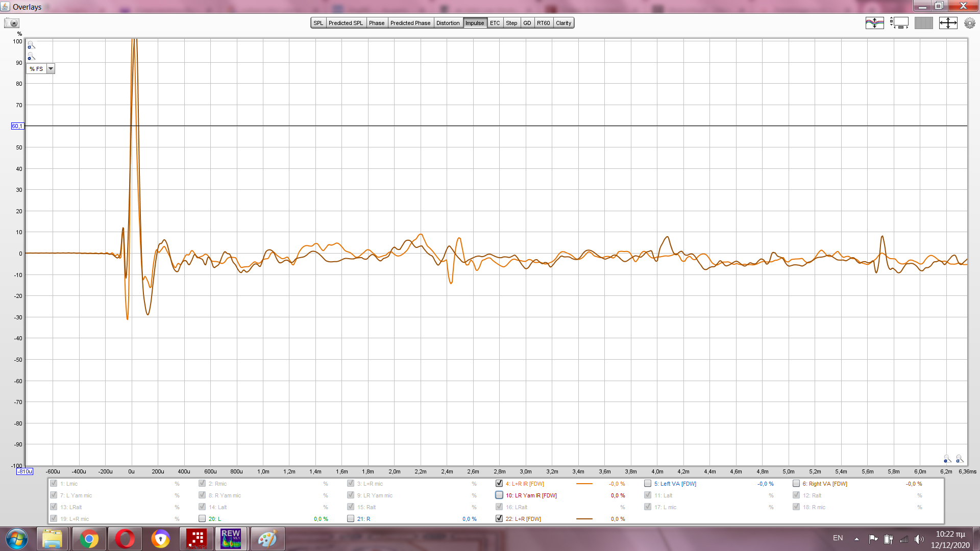Toggle the graph scrollbars icon
The image size is (980, 551).
pos(899,23)
